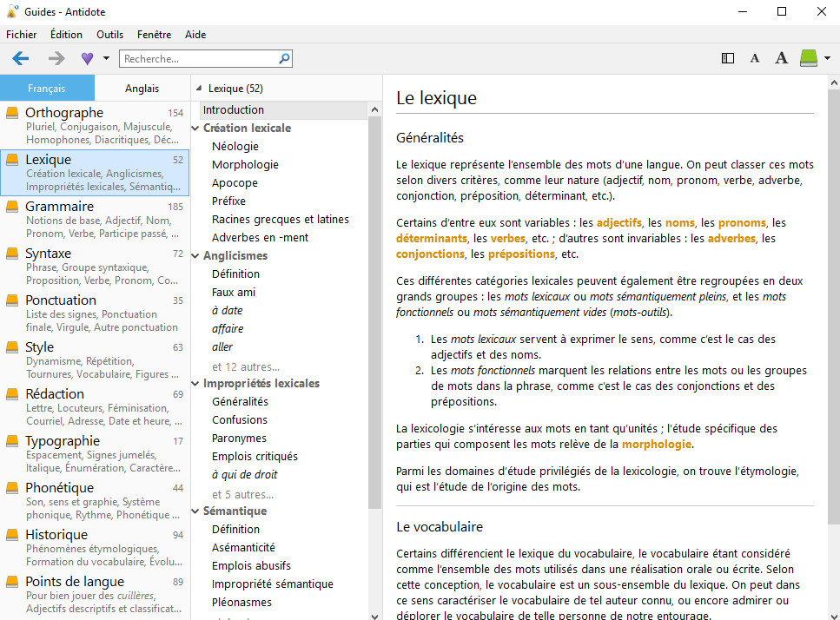Follow the 'prépositions' orange link

521,254
